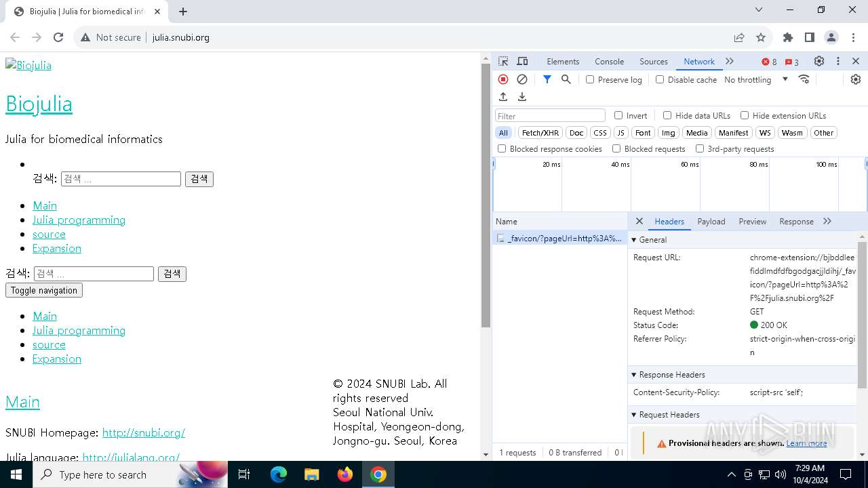Screen dimensions: 868x488
Task: Open the Extensions puzzle icon
Action: coord(788,37)
